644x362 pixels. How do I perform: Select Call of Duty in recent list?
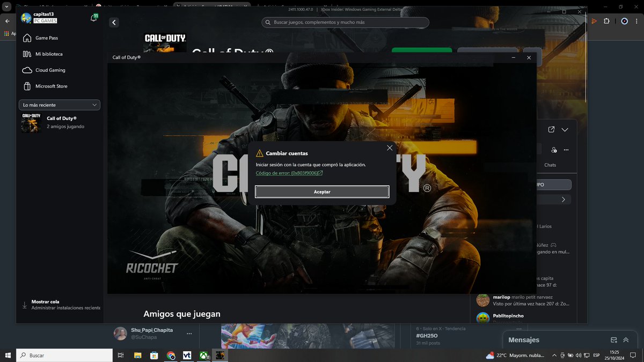click(x=60, y=122)
